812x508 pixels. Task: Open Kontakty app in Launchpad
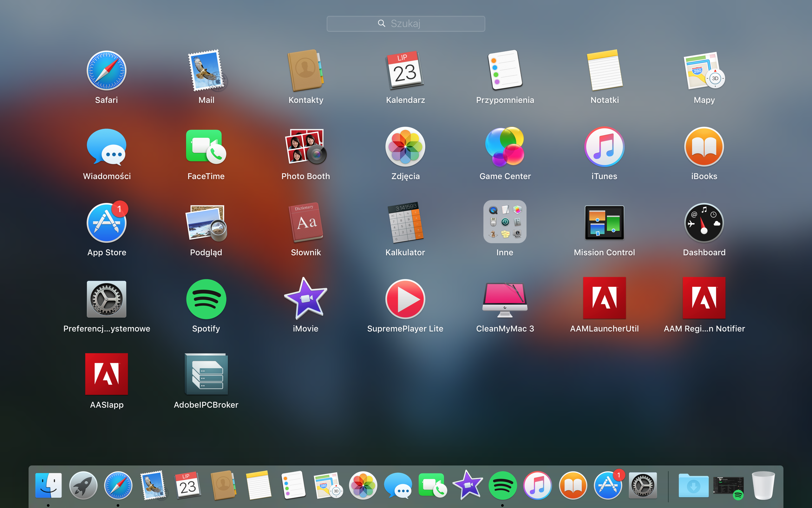306,70
